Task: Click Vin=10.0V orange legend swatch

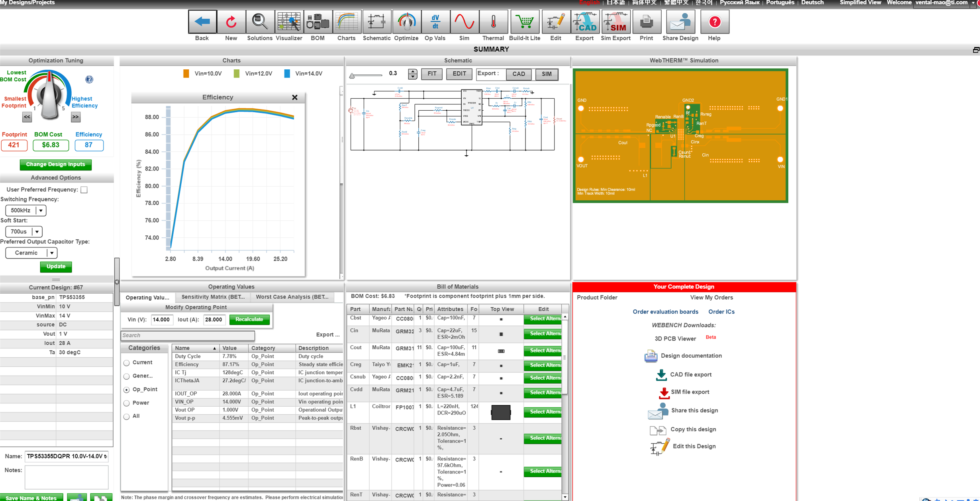Action: [x=186, y=74]
